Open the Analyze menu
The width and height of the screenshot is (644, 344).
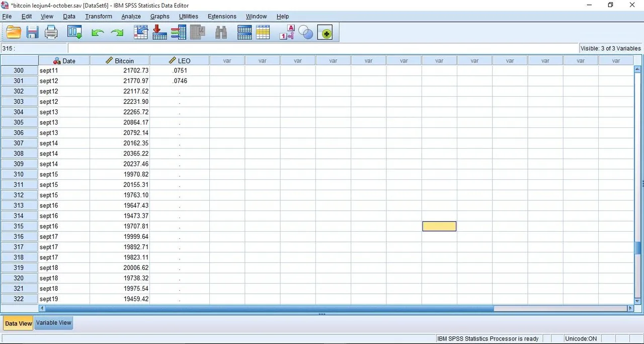click(x=131, y=16)
